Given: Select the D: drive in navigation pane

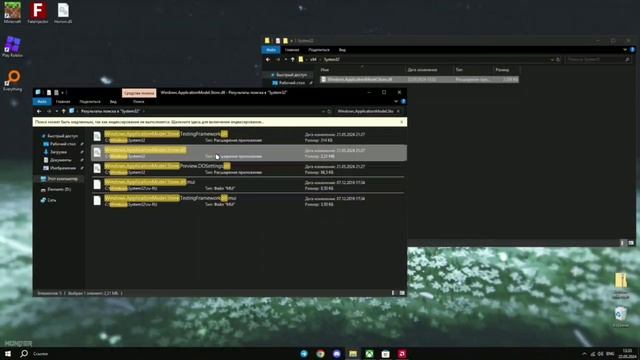Looking at the screenshot, I should [56, 189].
